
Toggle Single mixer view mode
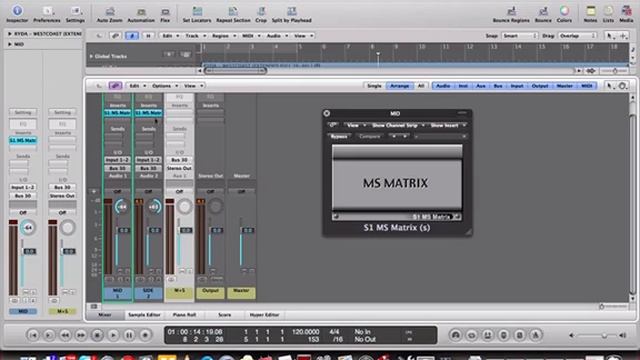[x=374, y=86]
